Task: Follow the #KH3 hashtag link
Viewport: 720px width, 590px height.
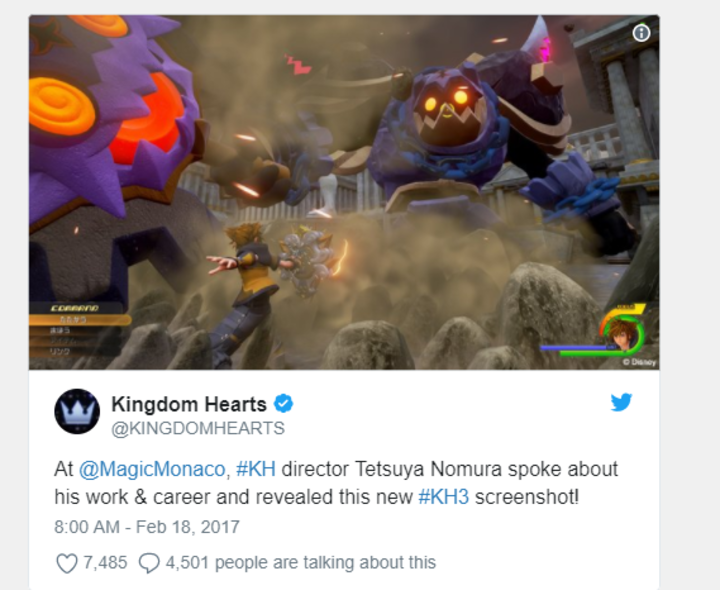Action: (444, 497)
